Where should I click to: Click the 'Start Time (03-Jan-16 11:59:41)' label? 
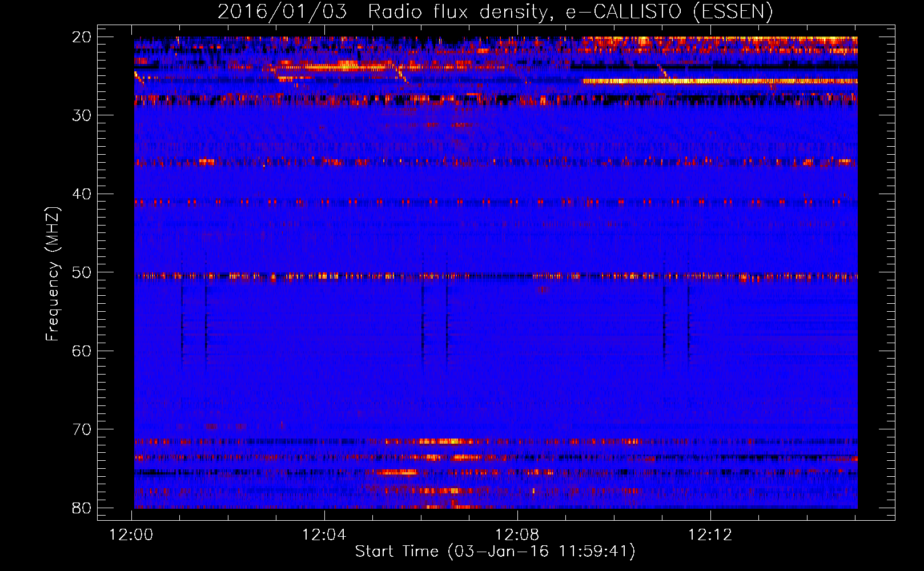495,552
